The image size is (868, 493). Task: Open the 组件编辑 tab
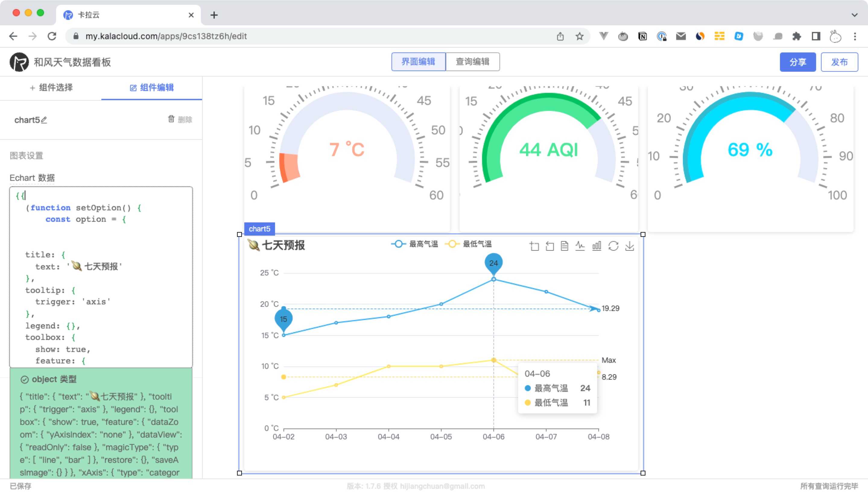point(151,88)
